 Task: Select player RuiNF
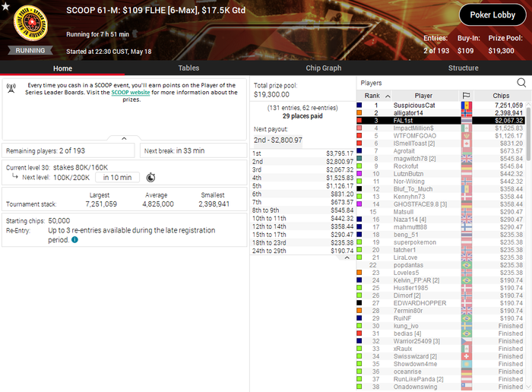(x=440, y=318)
